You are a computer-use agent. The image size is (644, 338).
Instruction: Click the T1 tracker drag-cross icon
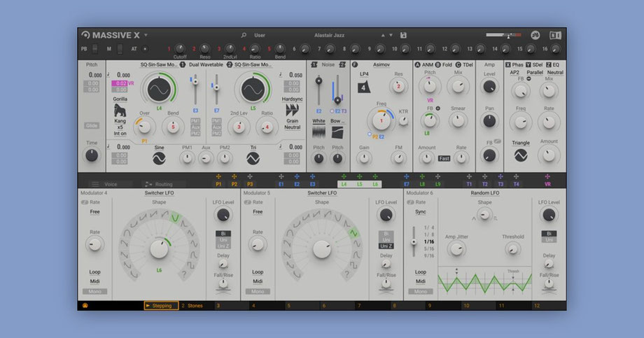469,176
